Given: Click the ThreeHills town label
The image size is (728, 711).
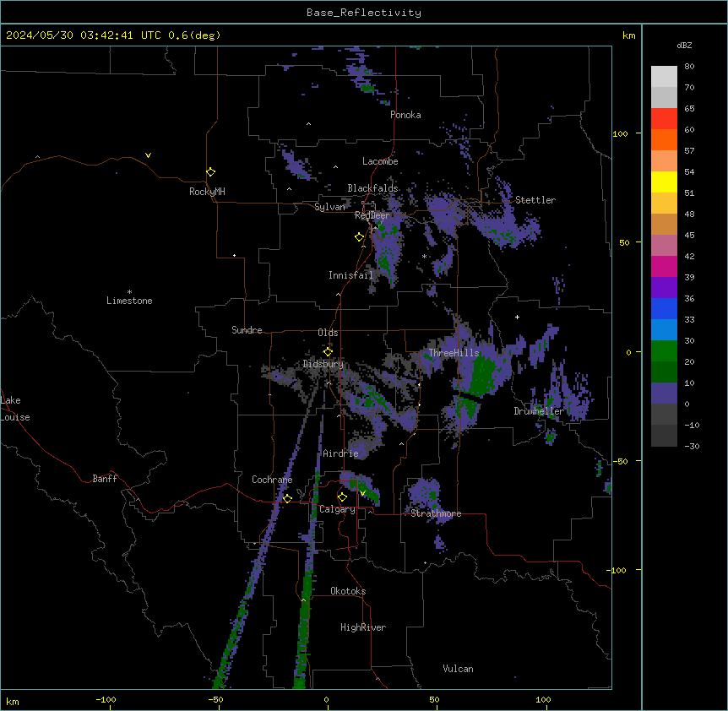Looking at the screenshot, I should coord(454,353).
